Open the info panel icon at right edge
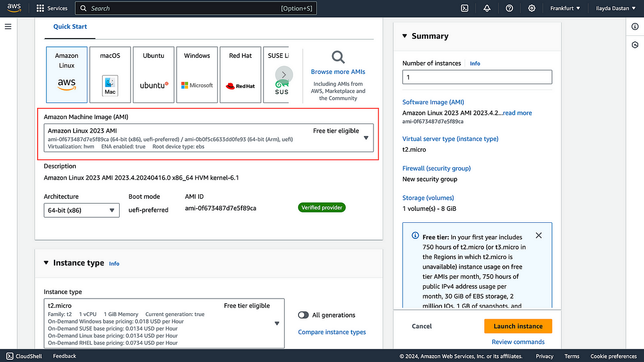Viewport: 644px width, 362px height. coord(635,27)
